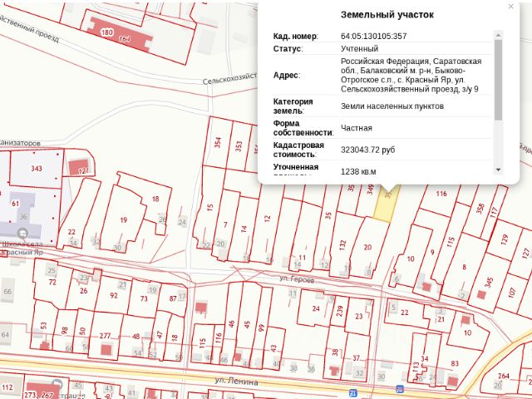Click the Школа села Красный Яр label
Image resolution: width=532 pixels, height=399 pixels.
(22, 248)
